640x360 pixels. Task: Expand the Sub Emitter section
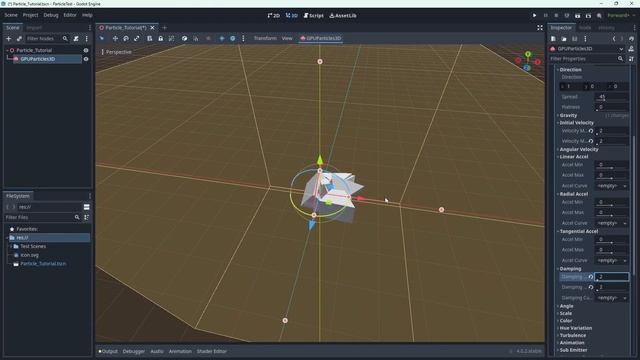click(573, 350)
